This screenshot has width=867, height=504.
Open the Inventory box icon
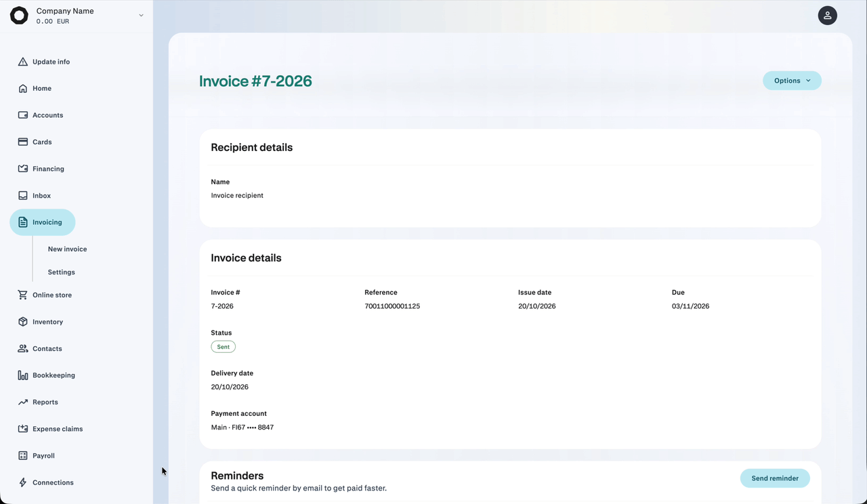click(23, 322)
